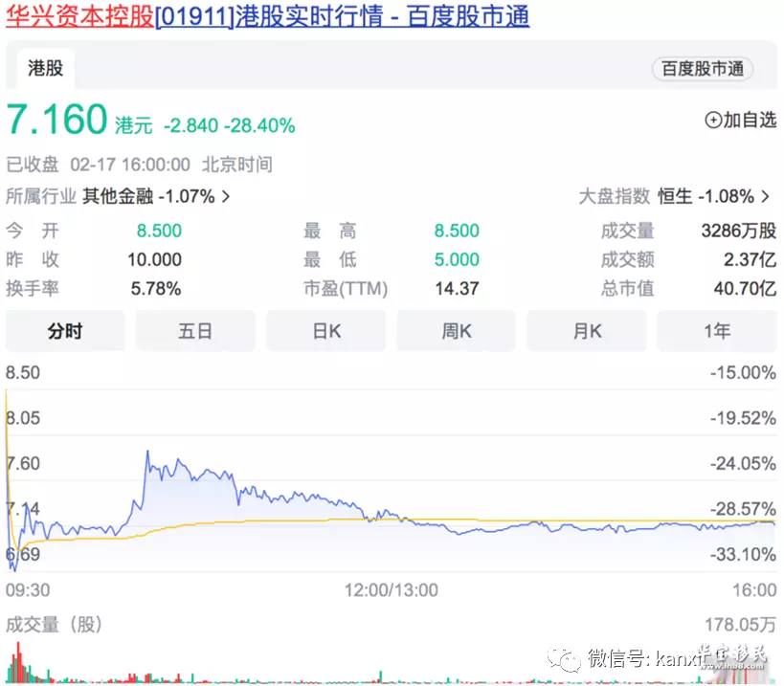Click the 百度股市通 button
The width and height of the screenshot is (784, 686).
(x=703, y=69)
